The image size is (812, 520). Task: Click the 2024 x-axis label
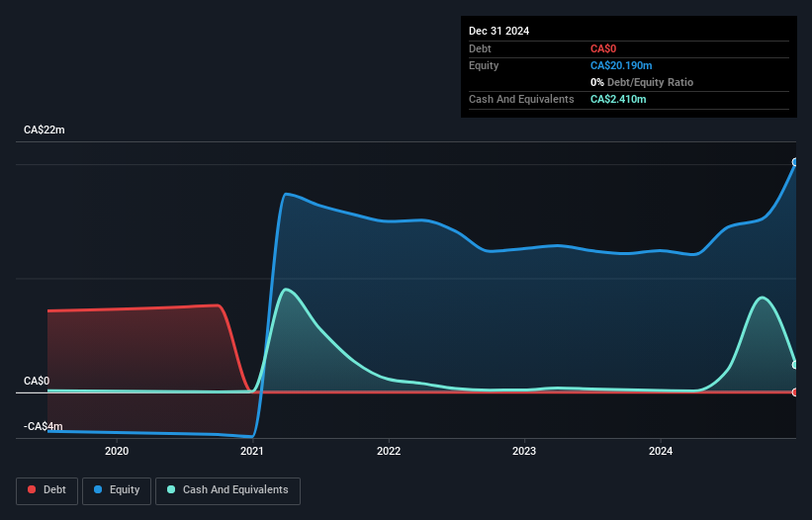(x=661, y=451)
